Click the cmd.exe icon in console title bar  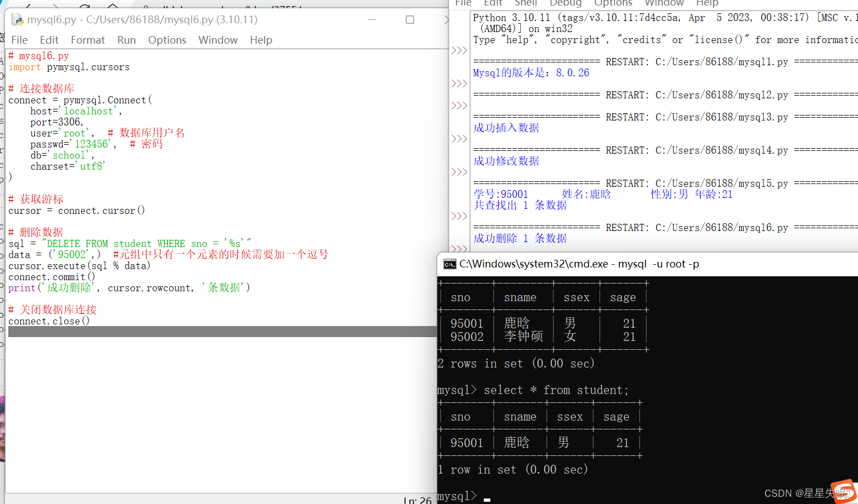pyautogui.click(x=450, y=264)
